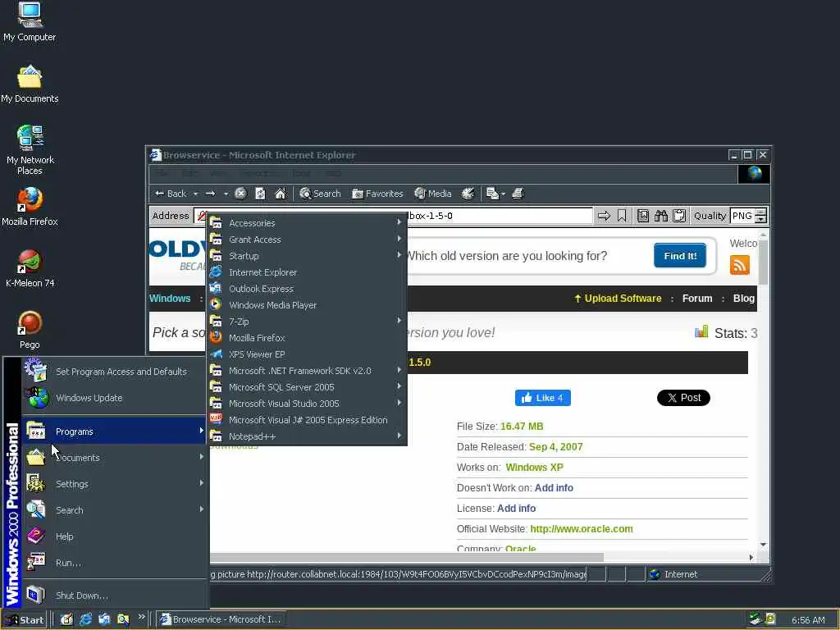
Task: Click the Stop button in IE toolbar
Action: [x=240, y=194]
